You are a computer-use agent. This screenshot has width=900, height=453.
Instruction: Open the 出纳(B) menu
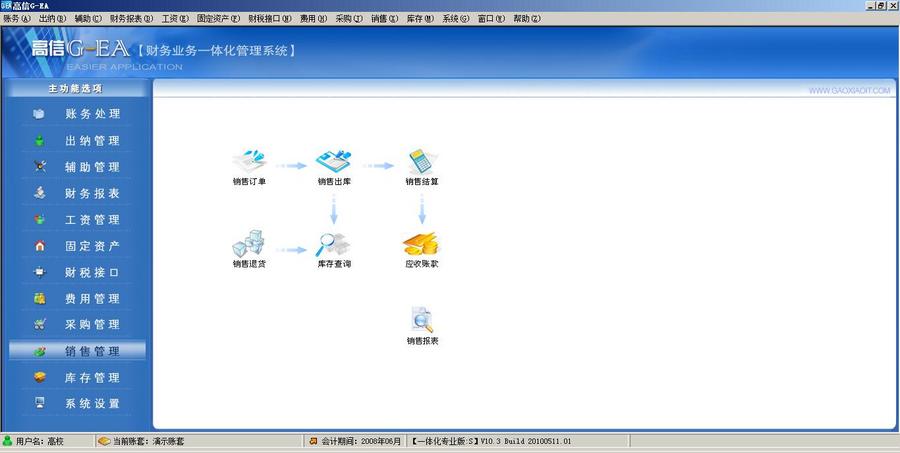click(53, 18)
